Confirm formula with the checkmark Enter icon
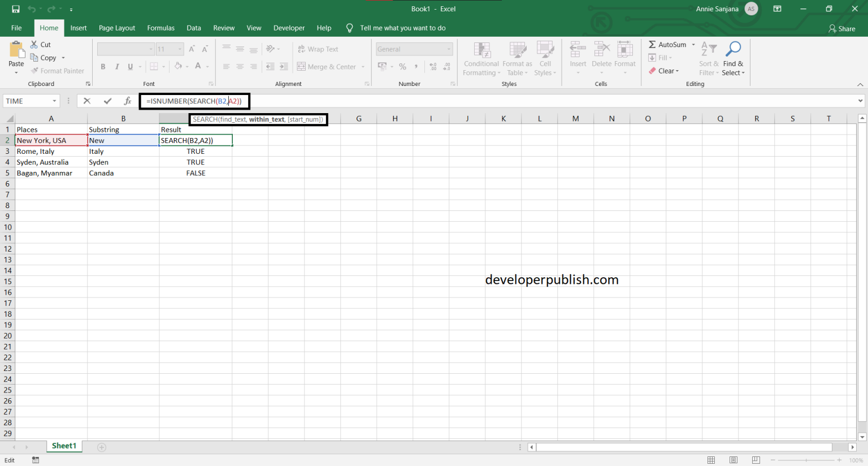 [107, 101]
